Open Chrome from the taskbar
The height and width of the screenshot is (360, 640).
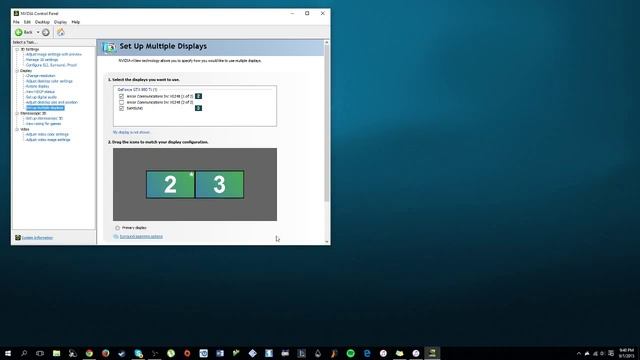89,353
